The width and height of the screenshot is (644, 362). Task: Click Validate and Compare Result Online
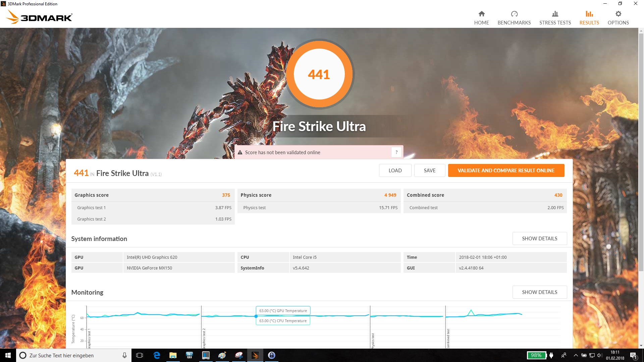point(506,170)
